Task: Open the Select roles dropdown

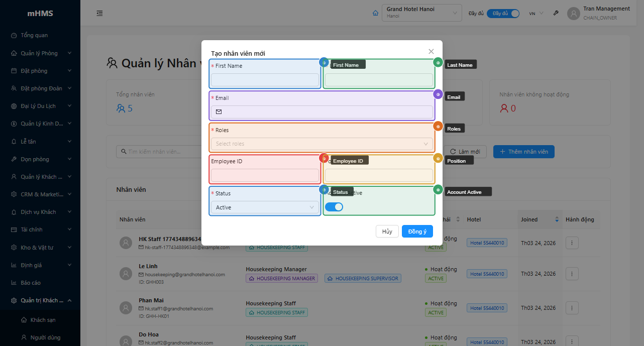Action: [321, 144]
